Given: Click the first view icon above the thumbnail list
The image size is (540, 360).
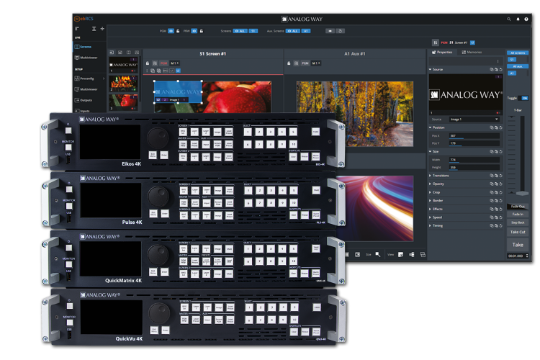Looking at the screenshot, I should click(x=112, y=52).
